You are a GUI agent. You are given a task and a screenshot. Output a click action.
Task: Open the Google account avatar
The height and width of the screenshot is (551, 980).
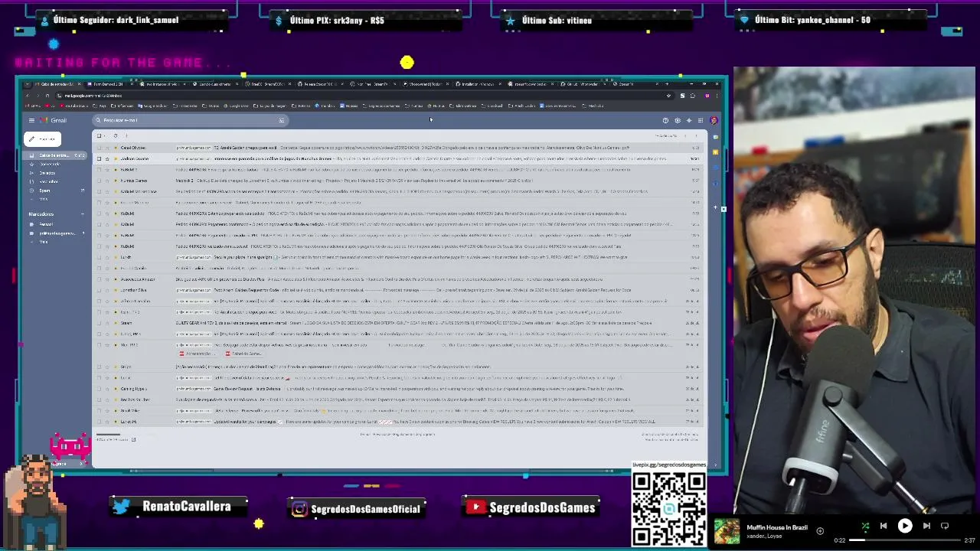click(x=714, y=120)
